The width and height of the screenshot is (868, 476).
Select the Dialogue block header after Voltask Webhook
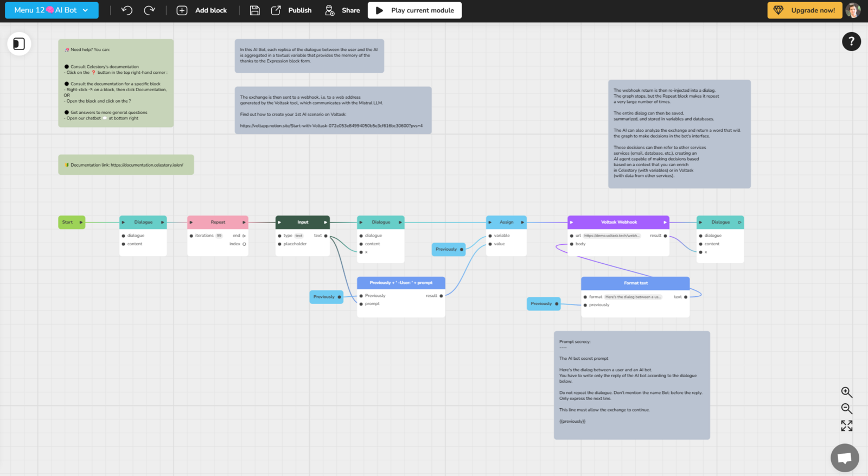click(720, 222)
